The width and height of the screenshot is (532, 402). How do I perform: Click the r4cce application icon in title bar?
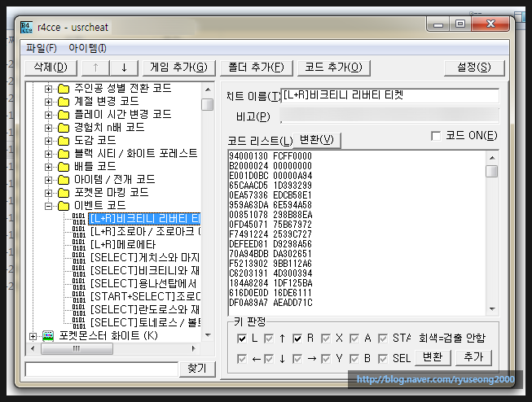[26, 27]
